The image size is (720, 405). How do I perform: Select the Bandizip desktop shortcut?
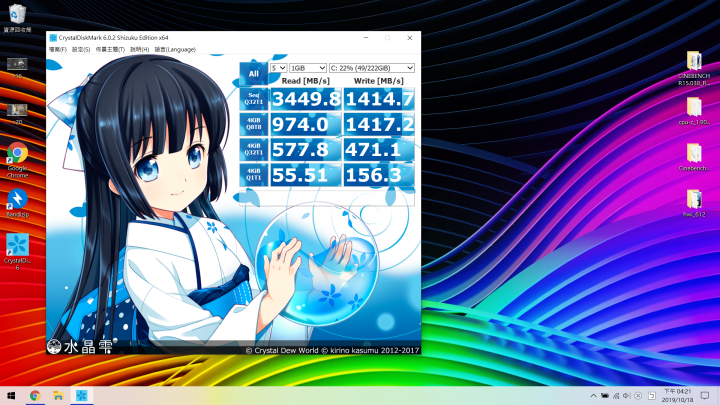point(17,202)
